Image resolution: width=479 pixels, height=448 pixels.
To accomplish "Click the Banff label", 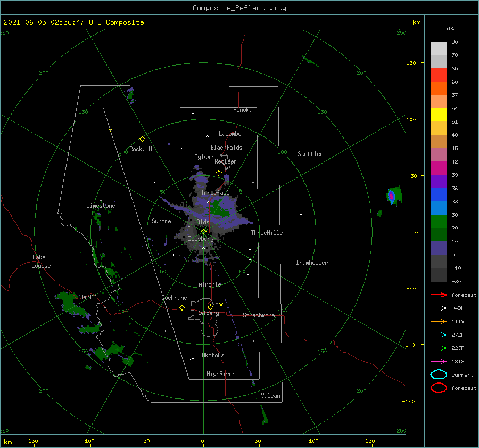I will coord(88,297).
